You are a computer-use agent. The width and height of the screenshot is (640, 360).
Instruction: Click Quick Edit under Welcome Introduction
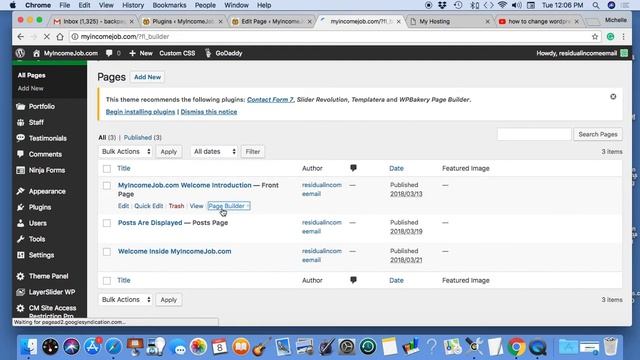point(149,206)
